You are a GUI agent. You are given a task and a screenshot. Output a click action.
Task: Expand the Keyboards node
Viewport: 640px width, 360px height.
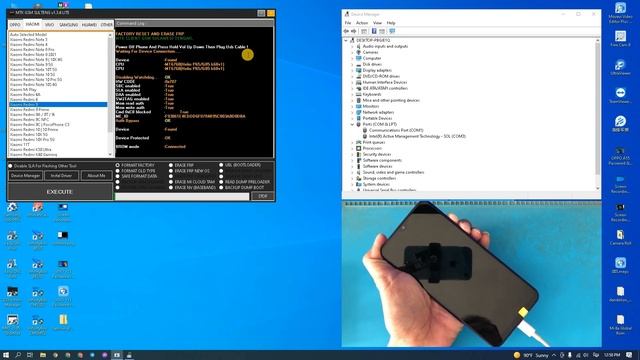click(352, 94)
